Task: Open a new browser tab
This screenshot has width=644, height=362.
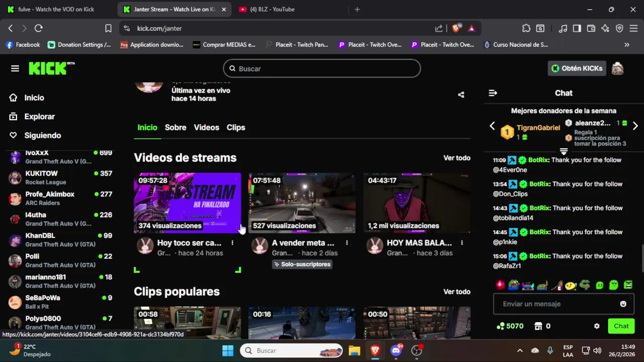Action: tap(357, 9)
